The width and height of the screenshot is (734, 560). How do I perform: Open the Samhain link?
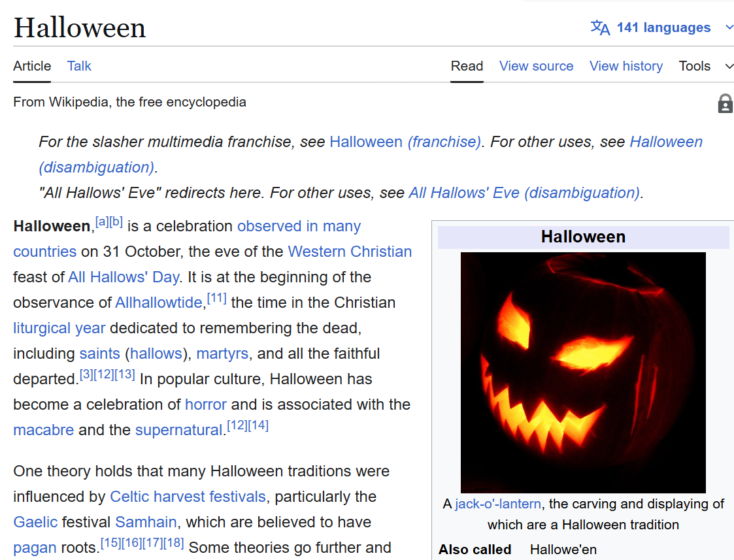point(146,522)
